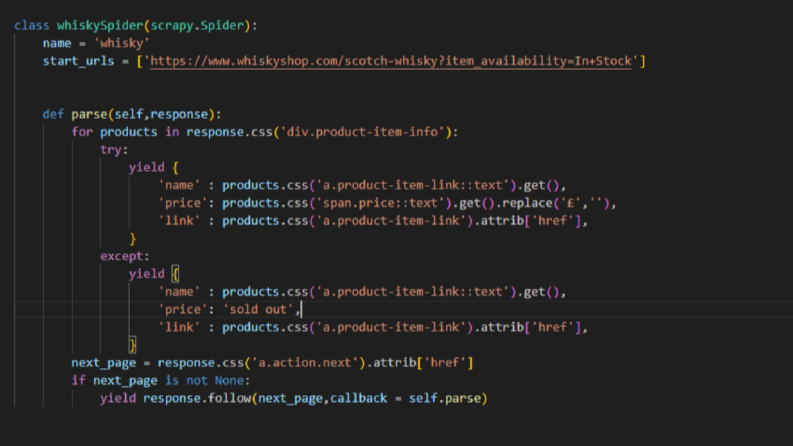Viewport: 793px width, 446px height.
Task: Click the try keyword
Action: 111,150
